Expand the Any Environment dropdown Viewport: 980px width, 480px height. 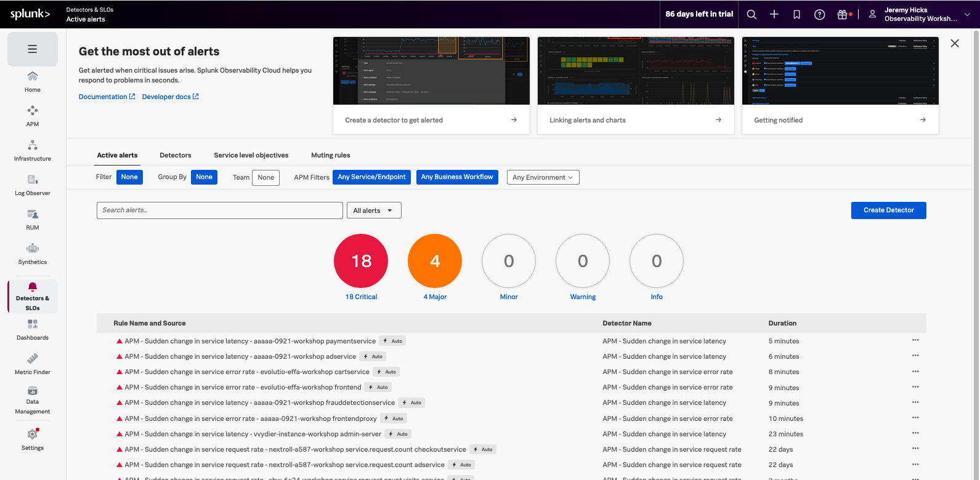[543, 177]
